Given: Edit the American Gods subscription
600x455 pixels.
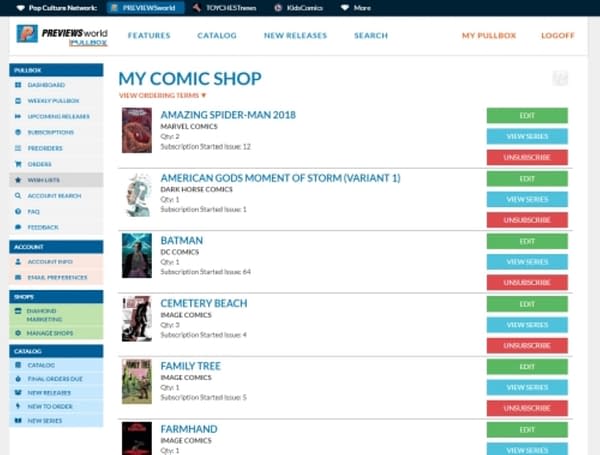Looking at the screenshot, I should (x=527, y=179).
